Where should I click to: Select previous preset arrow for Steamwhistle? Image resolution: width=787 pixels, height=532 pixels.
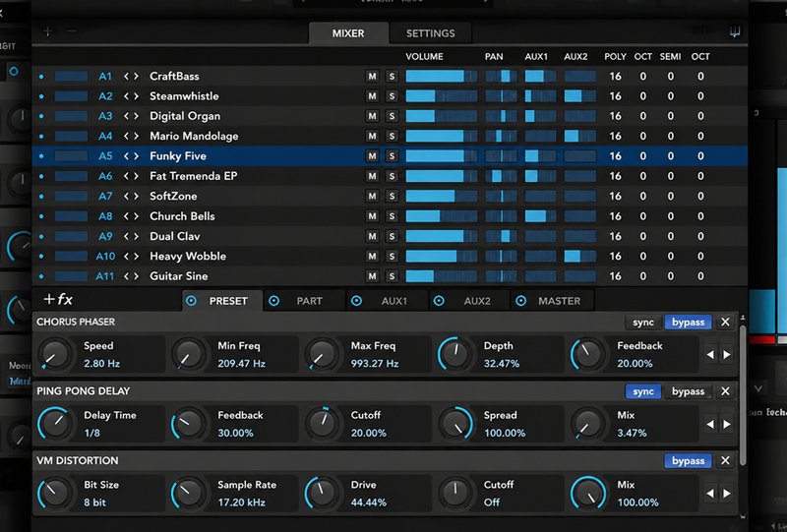[x=127, y=96]
